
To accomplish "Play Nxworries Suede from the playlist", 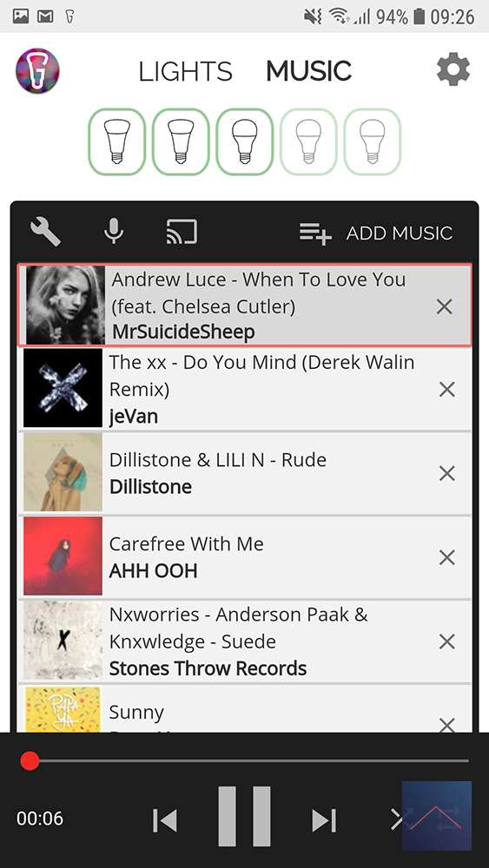I will 247,641.
